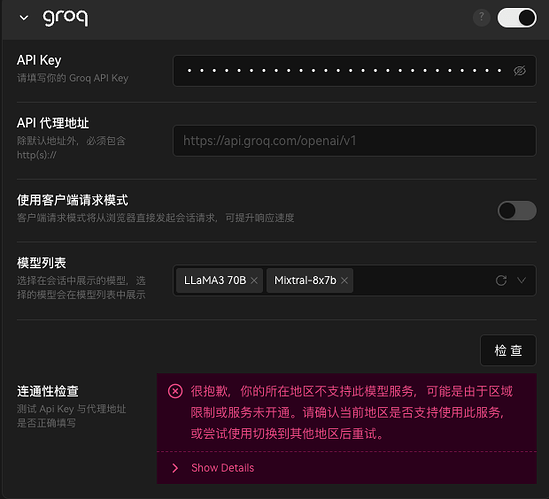Click the 使用客户端请求模式 label

(x=72, y=200)
